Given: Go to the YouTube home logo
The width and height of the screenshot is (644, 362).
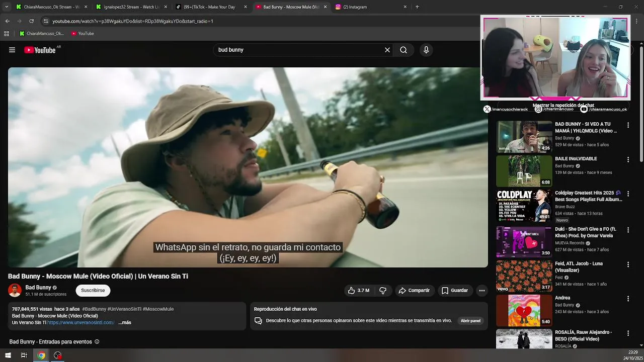Looking at the screenshot, I should tap(40, 50).
